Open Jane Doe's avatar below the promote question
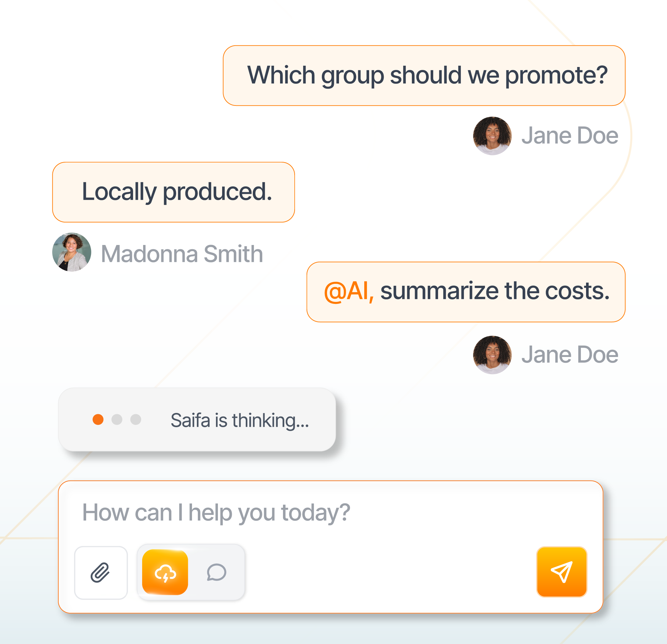Image resolution: width=667 pixels, height=644 pixels. click(492, 136)
